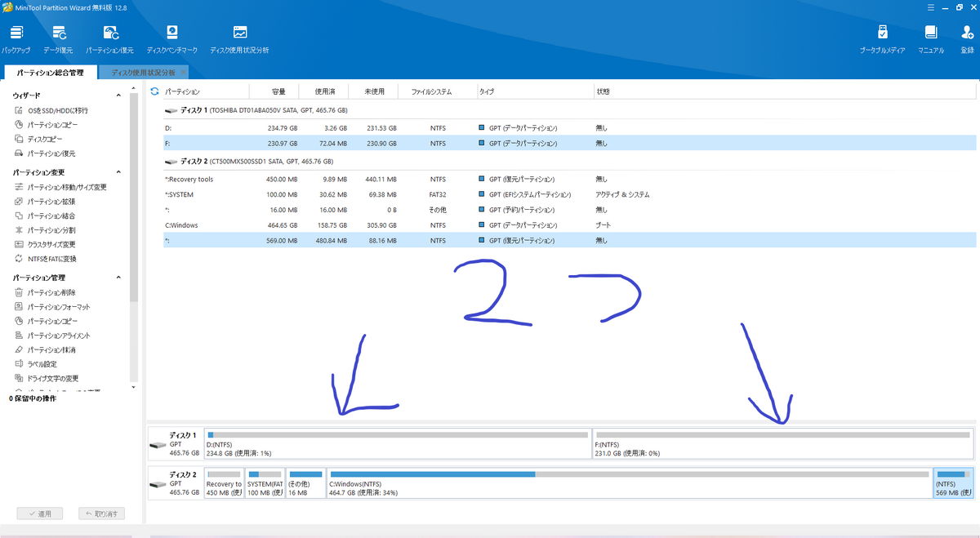Click the 登録 account icon
The height and width of the screenshot is (538, 980).
[x=967, y=40]
